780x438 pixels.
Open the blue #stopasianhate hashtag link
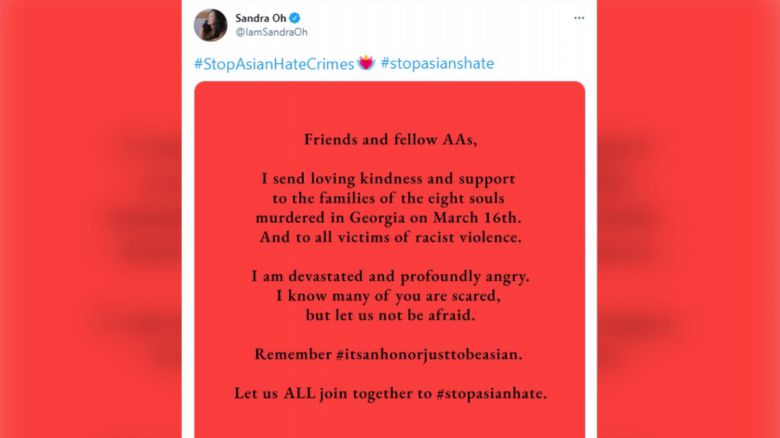437,64
